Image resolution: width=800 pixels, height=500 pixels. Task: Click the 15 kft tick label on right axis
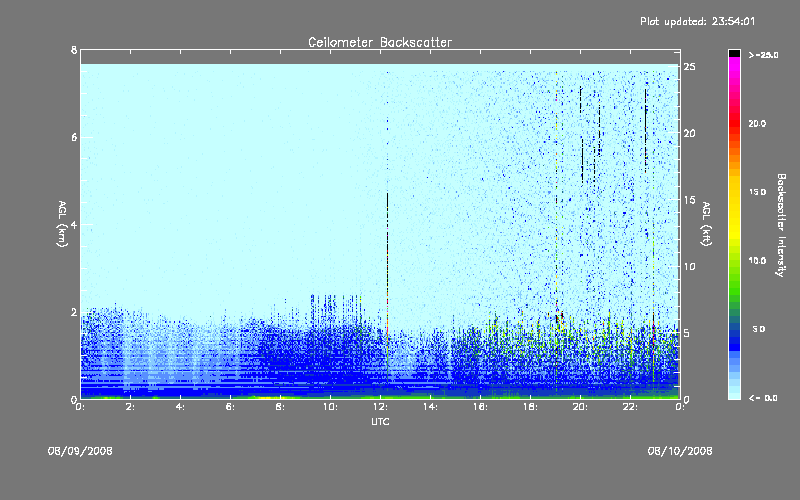[x=689, y=199]
